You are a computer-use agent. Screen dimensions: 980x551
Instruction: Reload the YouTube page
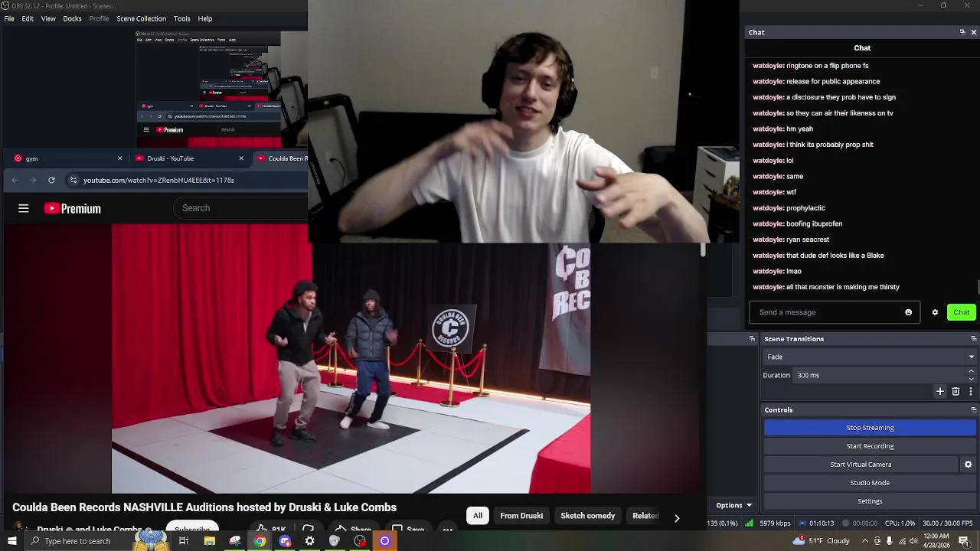click(x=51, y=180)
